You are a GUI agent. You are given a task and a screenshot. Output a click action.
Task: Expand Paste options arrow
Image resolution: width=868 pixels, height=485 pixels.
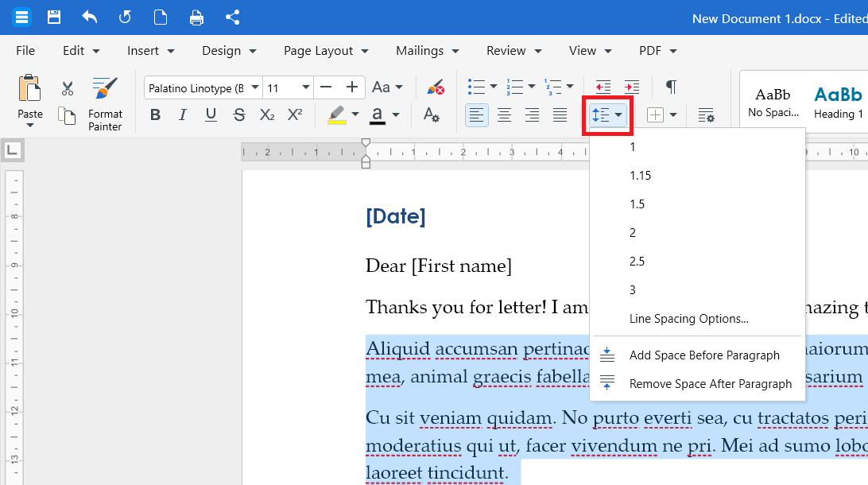[30, 126]
